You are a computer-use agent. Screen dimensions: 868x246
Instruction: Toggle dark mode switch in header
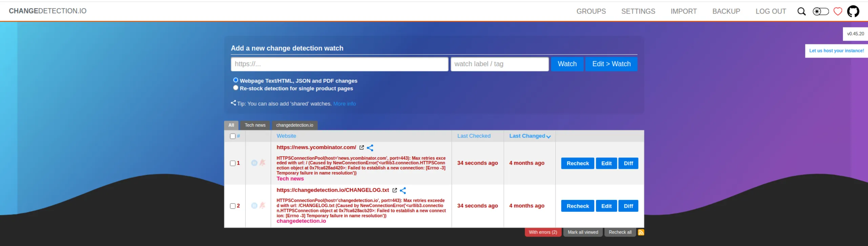tap(821, 11)
